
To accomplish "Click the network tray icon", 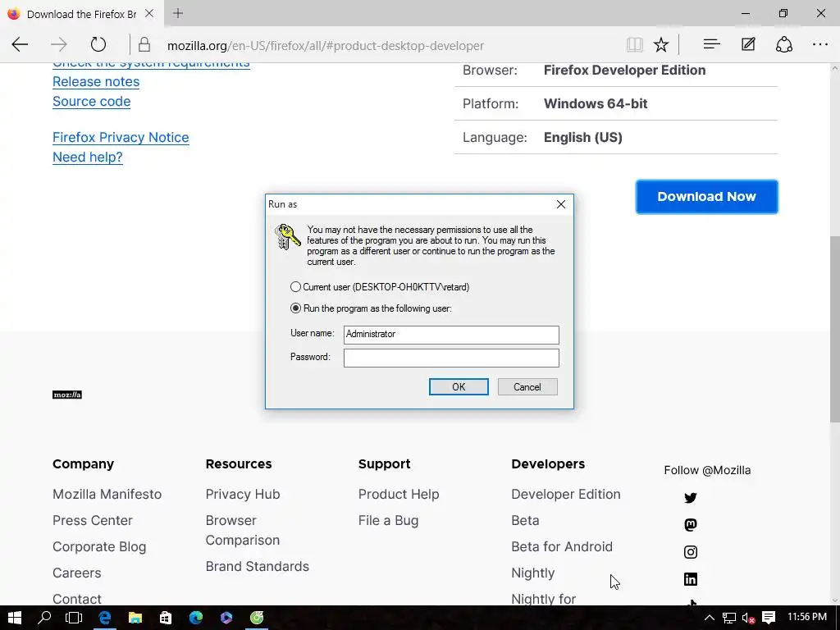I will point(728,618).
